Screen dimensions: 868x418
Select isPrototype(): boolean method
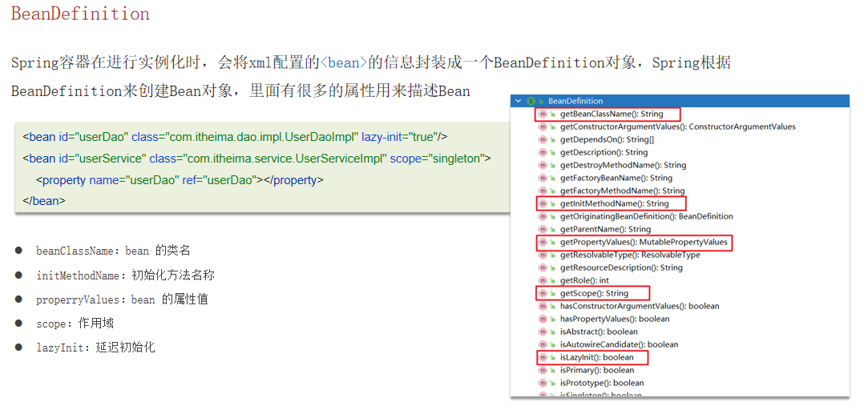coord(602,383)
